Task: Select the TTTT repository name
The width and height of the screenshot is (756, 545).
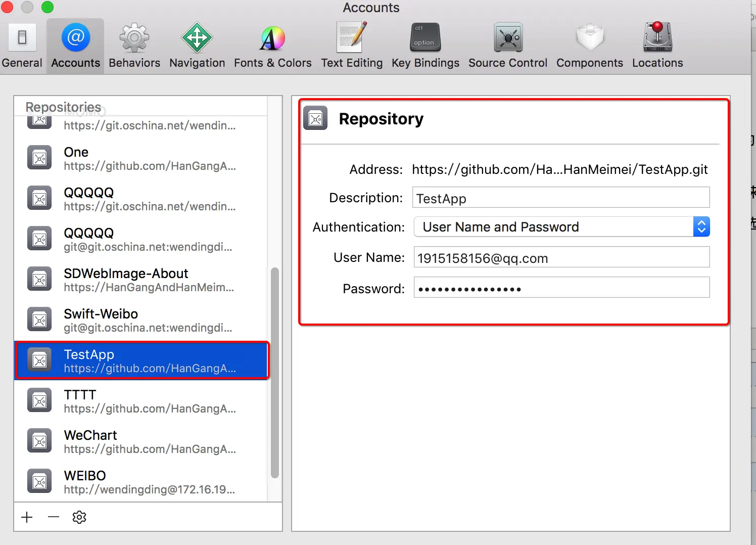Action: (80, 395)
